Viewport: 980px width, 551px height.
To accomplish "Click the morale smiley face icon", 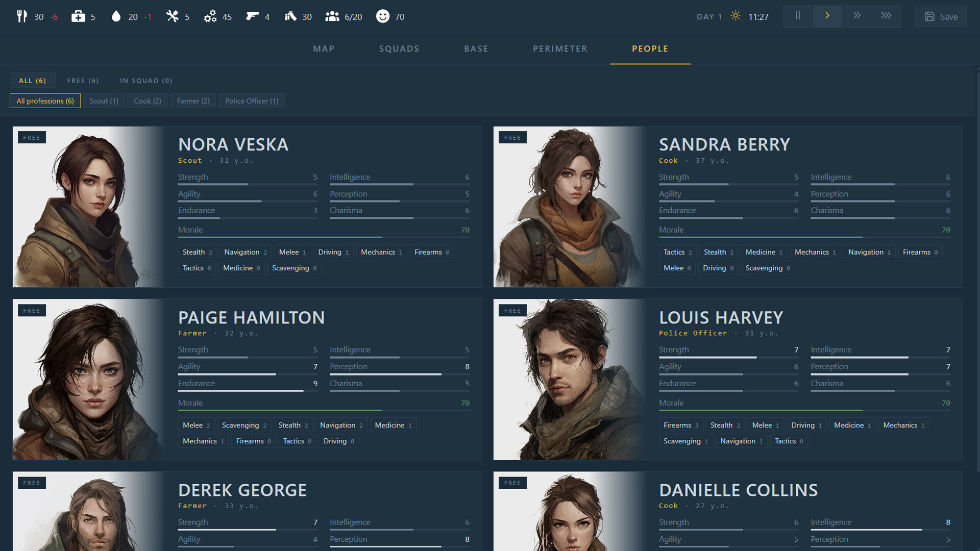I will [x=382, y=16].
